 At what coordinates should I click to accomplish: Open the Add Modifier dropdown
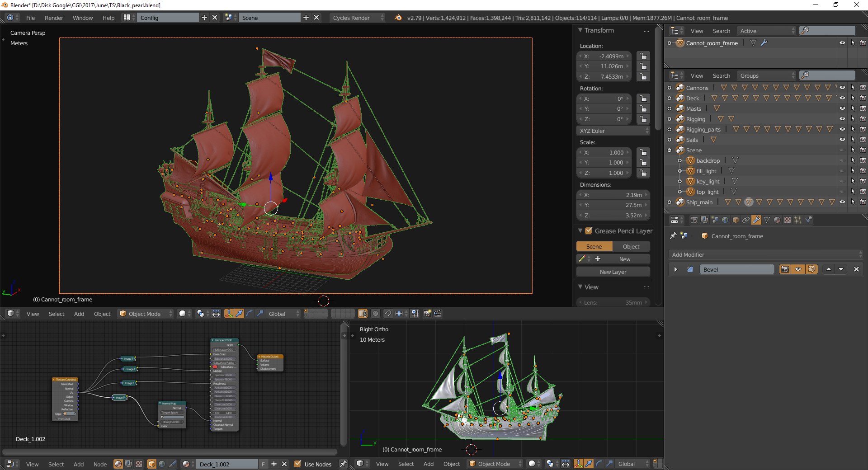click(766, 255)
